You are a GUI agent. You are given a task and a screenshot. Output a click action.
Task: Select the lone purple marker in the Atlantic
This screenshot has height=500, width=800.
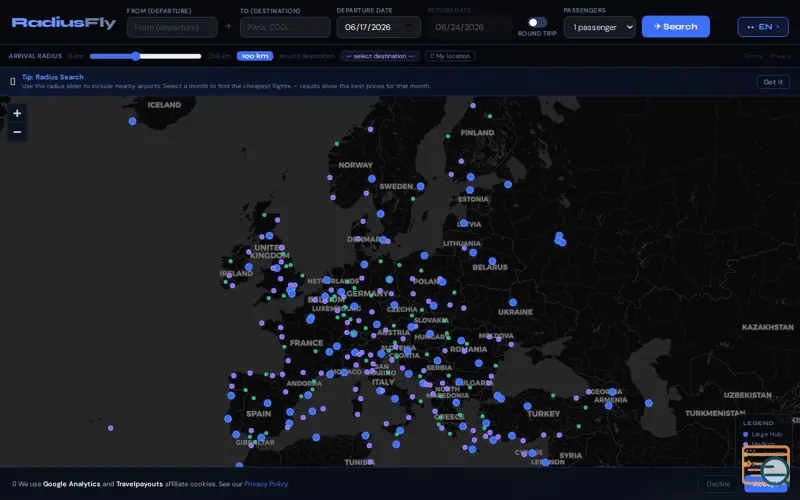pos(111,428)
